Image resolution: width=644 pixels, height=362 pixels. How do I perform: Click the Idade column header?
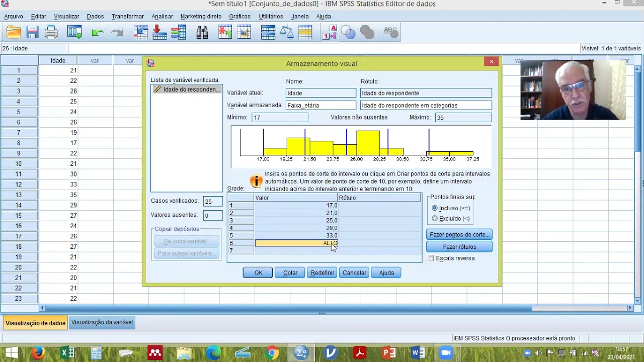click(x=58, y=60)
